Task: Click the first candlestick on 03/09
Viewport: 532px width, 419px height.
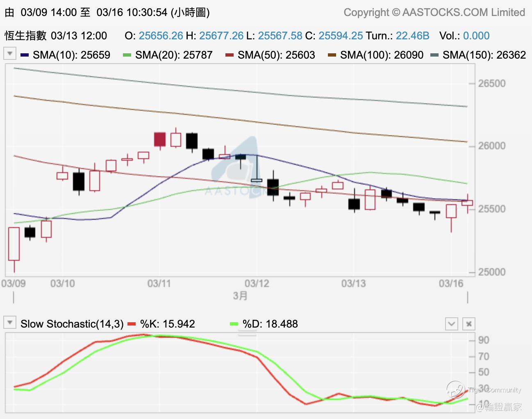Action: (x=14, y=244)
